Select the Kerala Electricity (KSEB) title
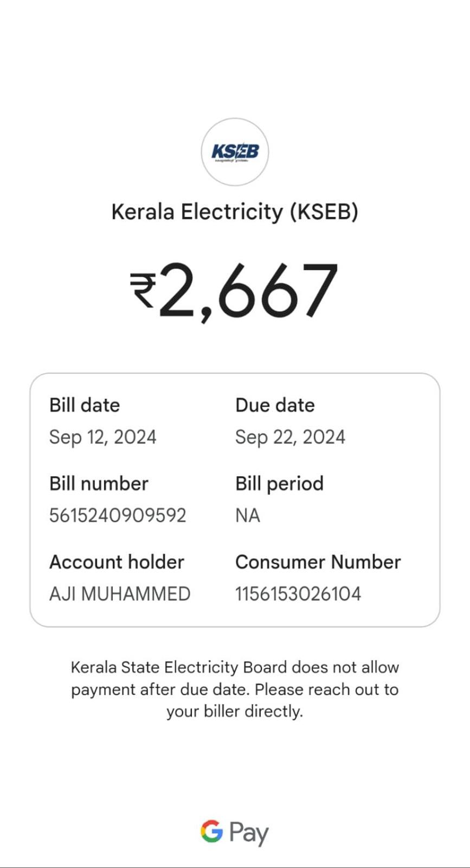 (x=235, y=212)
